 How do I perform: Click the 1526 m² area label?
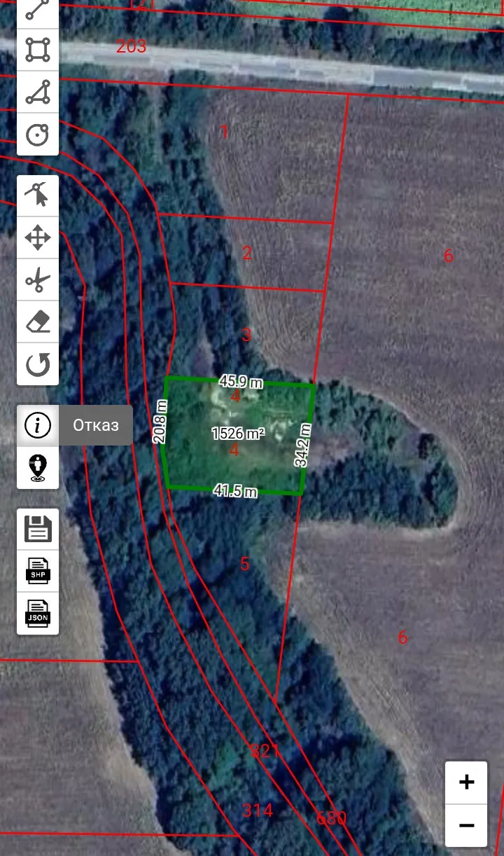[x=238, y=434]
